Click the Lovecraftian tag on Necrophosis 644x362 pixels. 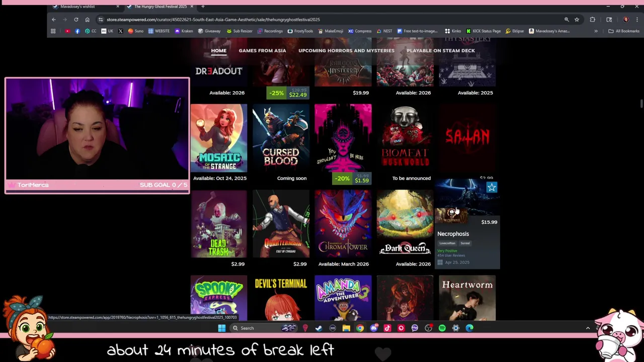pyautogui.click(x=447, y=243)
